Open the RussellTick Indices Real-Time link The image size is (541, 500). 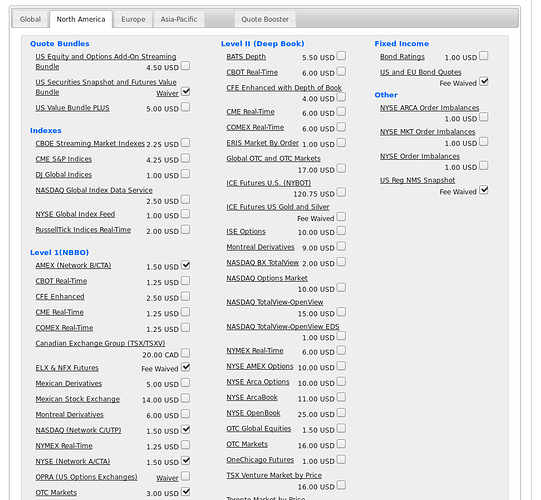pyautogui.click(x=83, y=230)
